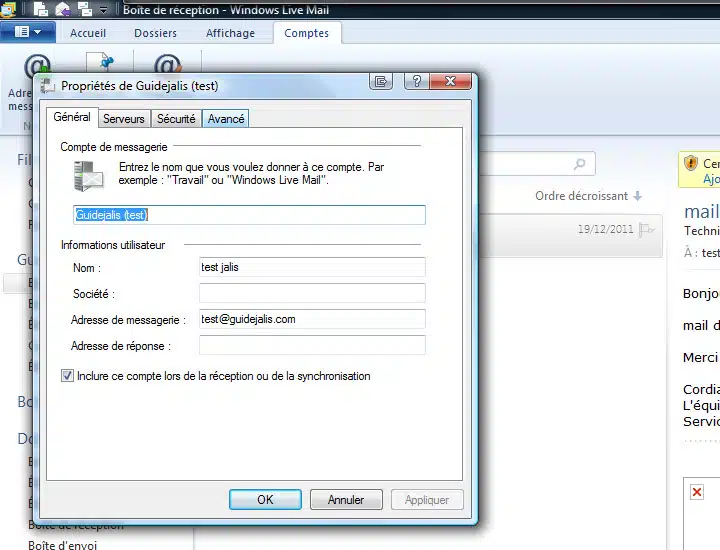This screenshot has width=720, height=550.
Task: Click the Appliquer button
Action: [427, 499]
